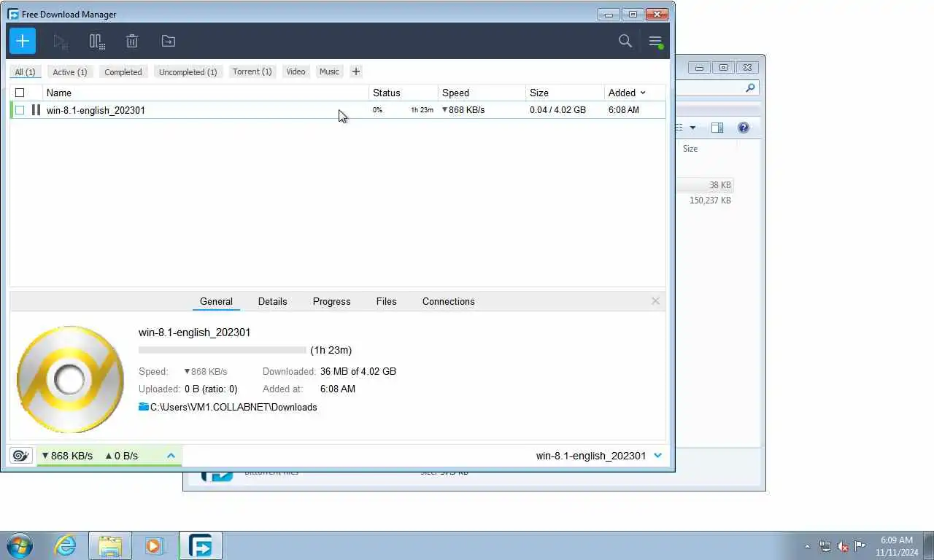
Task: Click the Free Download Manager taskbar icon
Action: coord(201,545)
